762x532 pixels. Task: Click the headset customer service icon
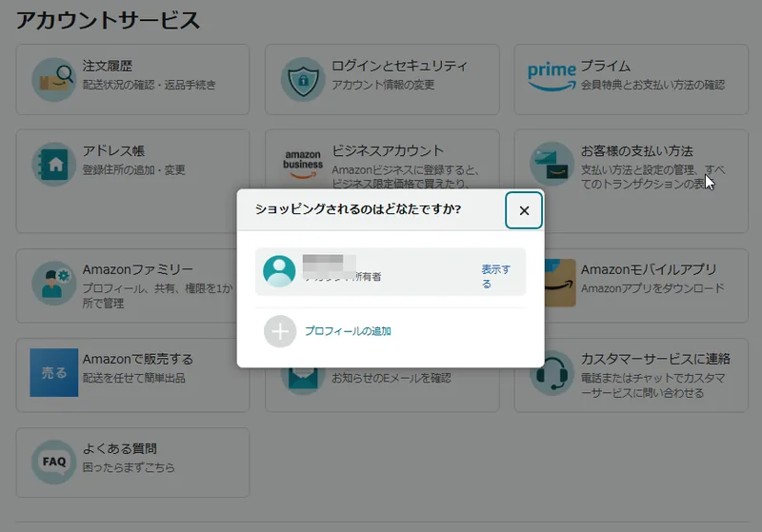551,374
